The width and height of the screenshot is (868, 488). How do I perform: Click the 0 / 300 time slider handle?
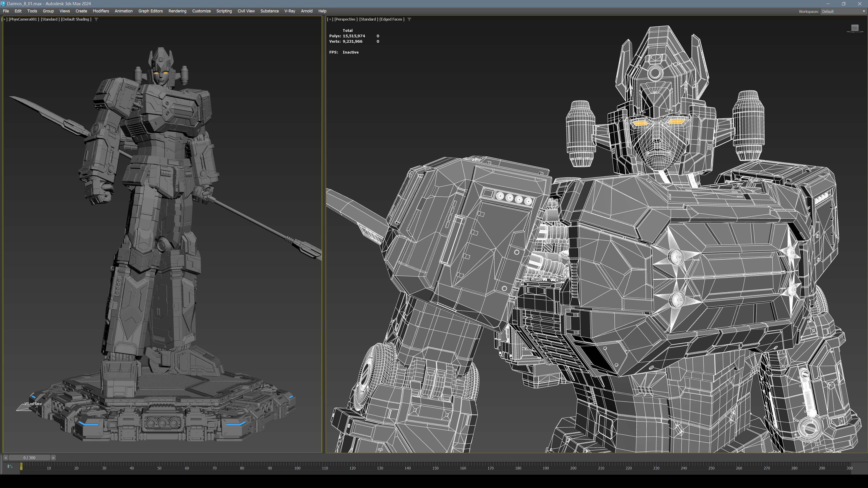pos(29,458)
